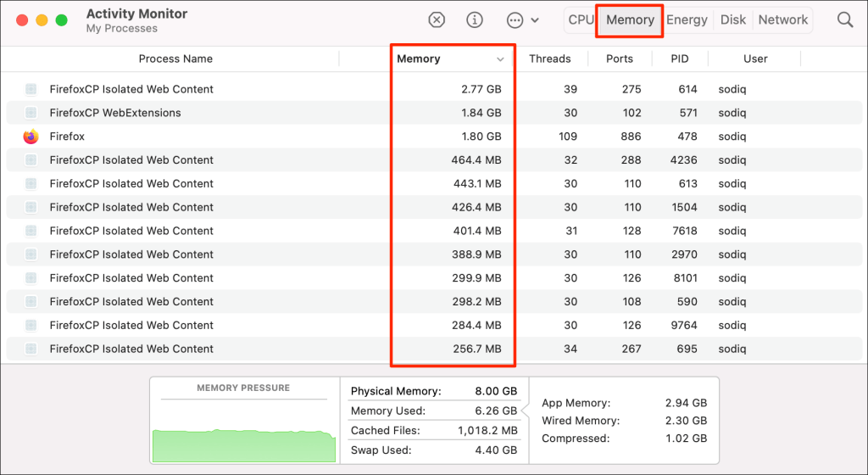Viewport: 868px width, 475px height.
Task: Click the 426.4 MB memory value
Action: [x=476, y=207]
